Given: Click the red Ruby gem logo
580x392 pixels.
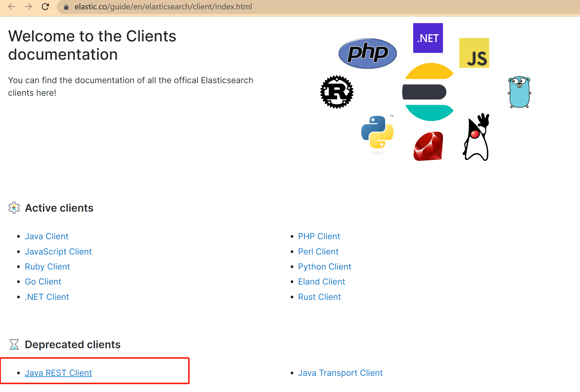Looking at the screenshot, I should [x=428, y=146].
